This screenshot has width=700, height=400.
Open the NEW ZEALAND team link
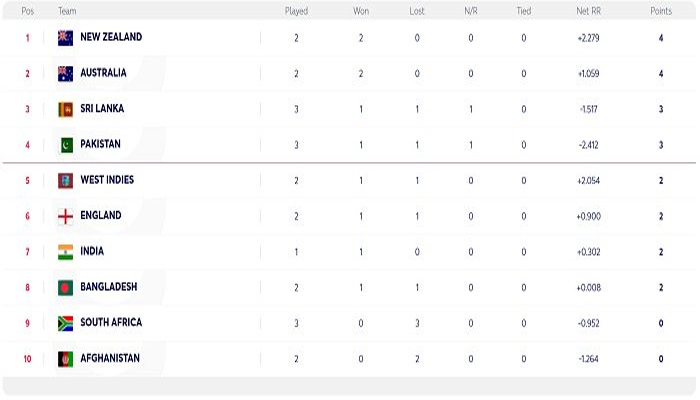[x=111, y=37]
